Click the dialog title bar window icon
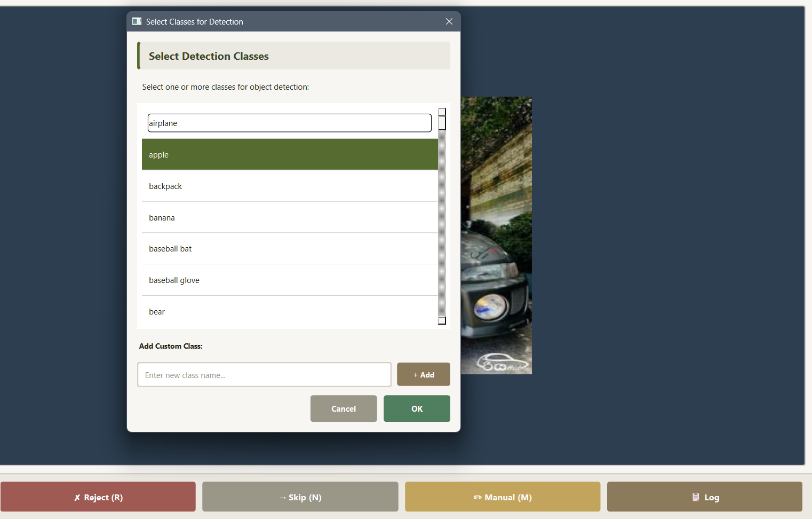The height and width of the screenshot is (519, 812). pos(137,21)
